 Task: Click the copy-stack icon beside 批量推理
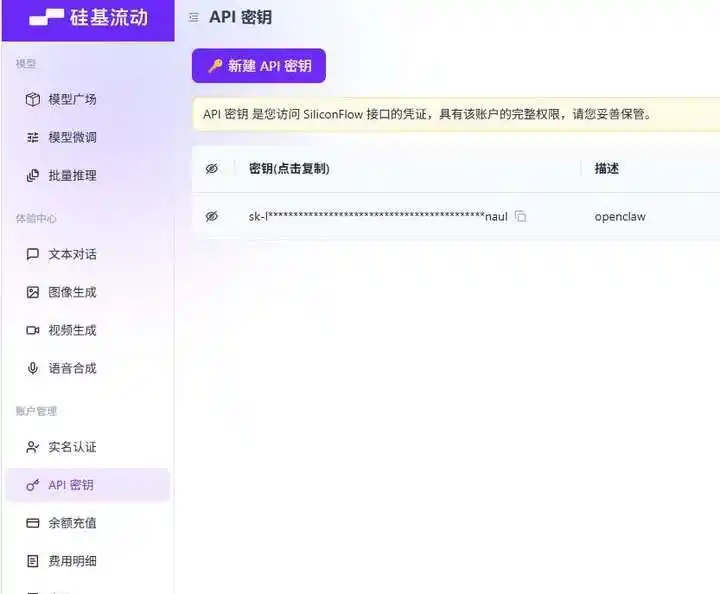point(33,175)
